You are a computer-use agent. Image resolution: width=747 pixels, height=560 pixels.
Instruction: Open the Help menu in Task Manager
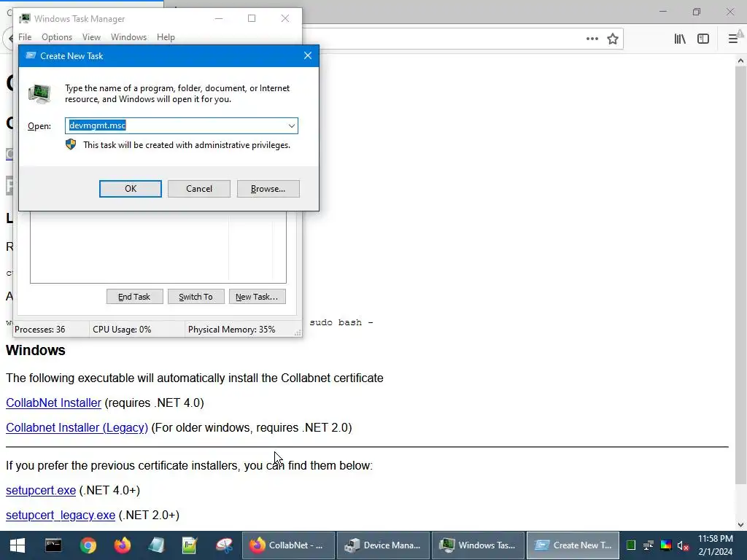166,37
